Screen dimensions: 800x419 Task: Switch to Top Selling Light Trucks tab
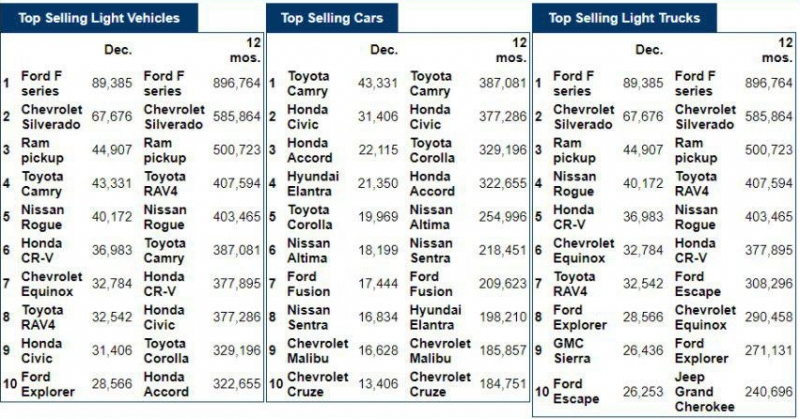click(x=624, y=18)
